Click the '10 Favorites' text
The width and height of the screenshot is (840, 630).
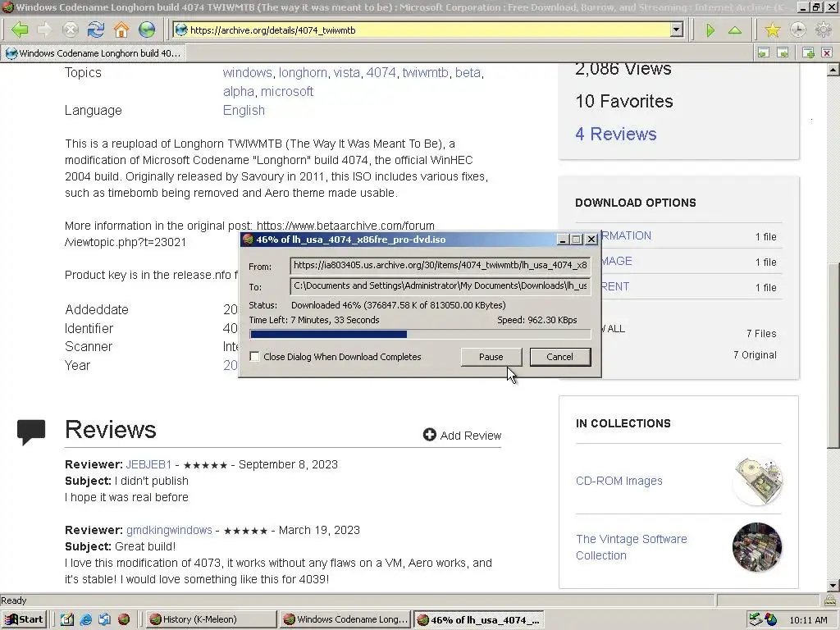(624, 101)
